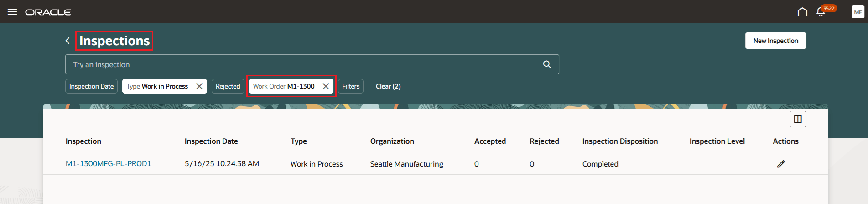This screenshot has width=868, height=204.
Task: Open the column chooser icon above table
Action: coord(798,119)
